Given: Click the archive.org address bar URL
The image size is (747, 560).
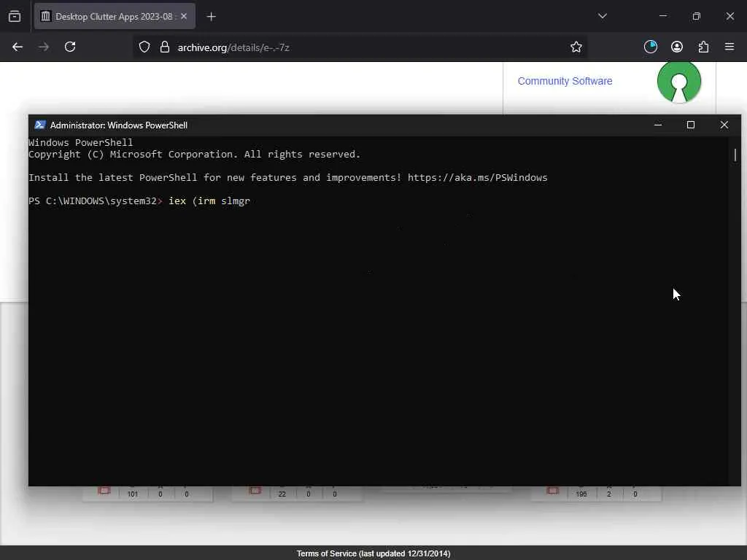Looking at the screenshot, I should pos(233,47).
